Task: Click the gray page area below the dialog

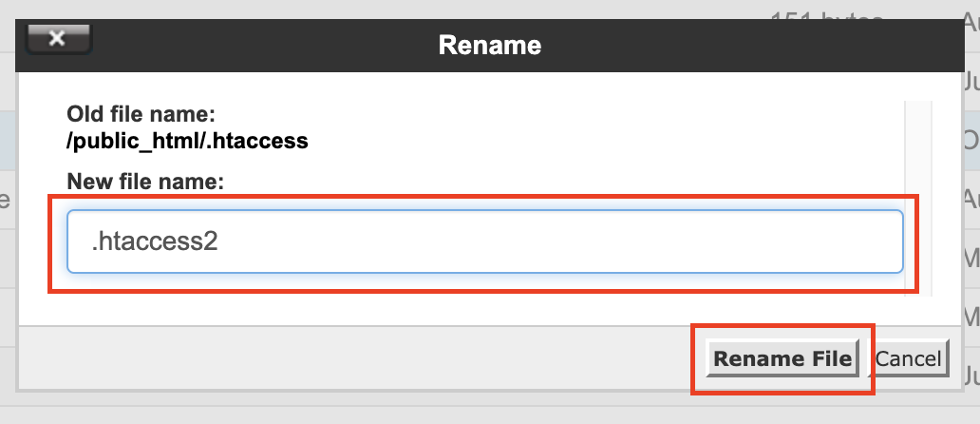Action: pyautogui.click(x=475, y=409)
